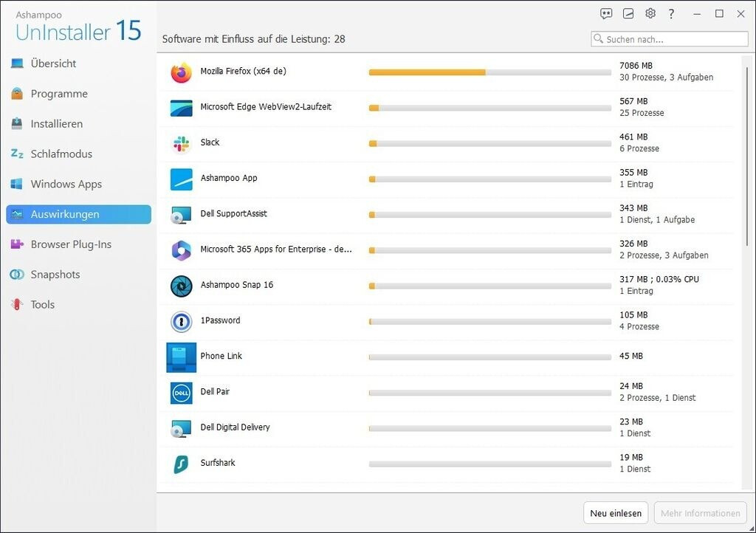Click the Neu einlesen button
The width and height of the screenshot is (756, 533).
coord(616,513)
